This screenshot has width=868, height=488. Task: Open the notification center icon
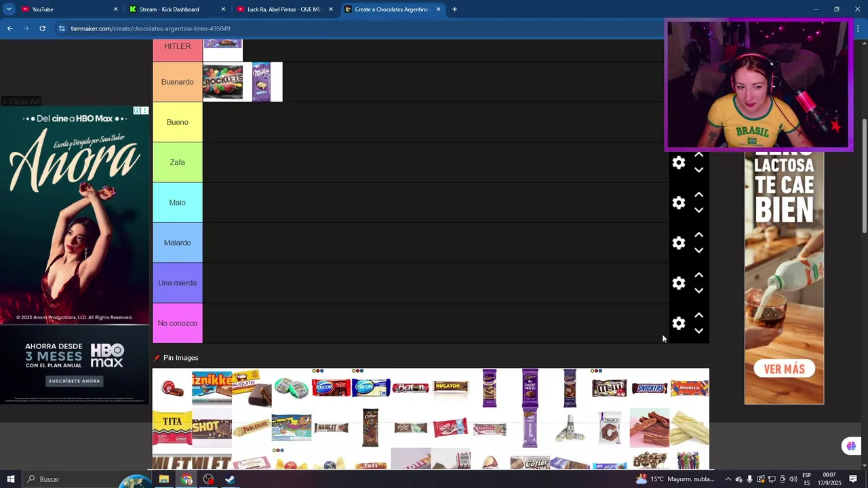click(x=853, y=479)
